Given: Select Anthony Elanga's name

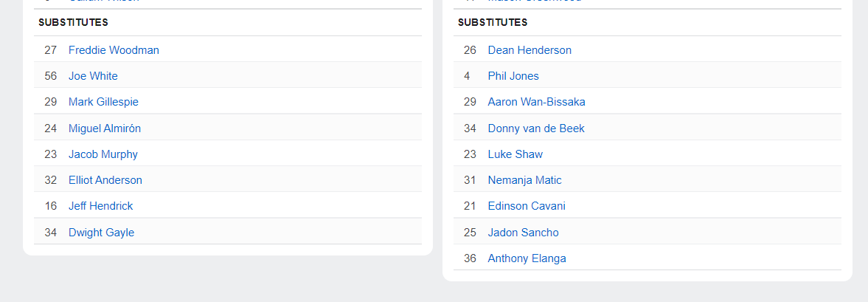Looking at the screenshot, I should coord(527,258).
